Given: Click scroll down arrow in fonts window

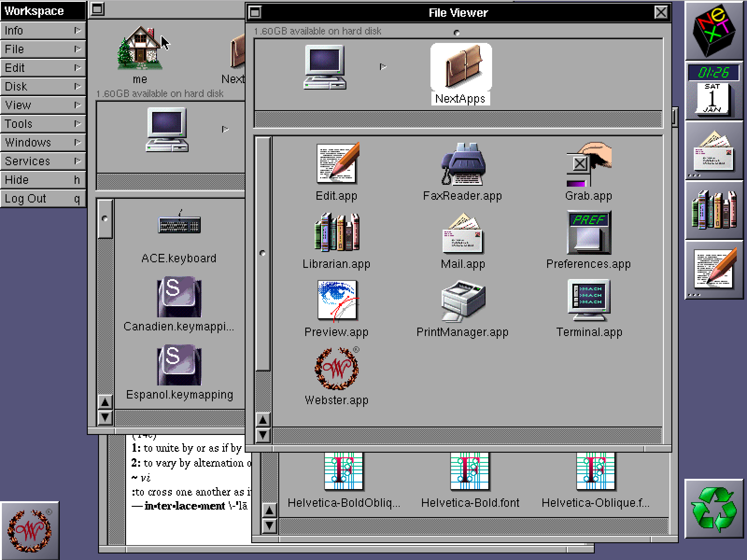Looking at the screenshot, I should [x=269, y=526].
